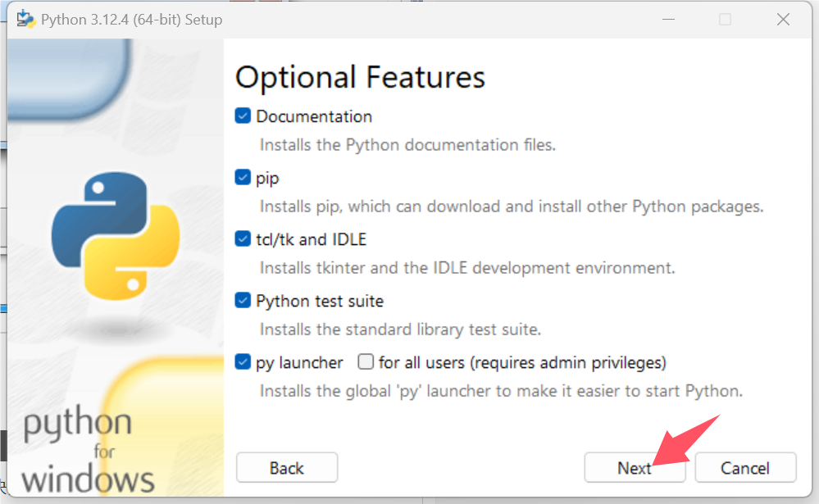Click the blue and yellow Python logo
Image resolution: width=819 pixels, height=504 pixels.
pyautogui.click(x=115, y=234)
